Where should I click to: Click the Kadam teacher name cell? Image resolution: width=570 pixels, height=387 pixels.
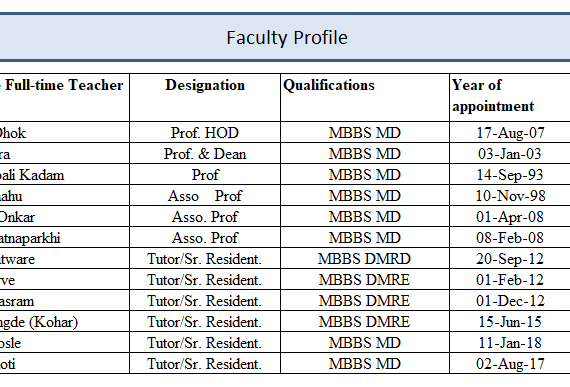(64, 174)
